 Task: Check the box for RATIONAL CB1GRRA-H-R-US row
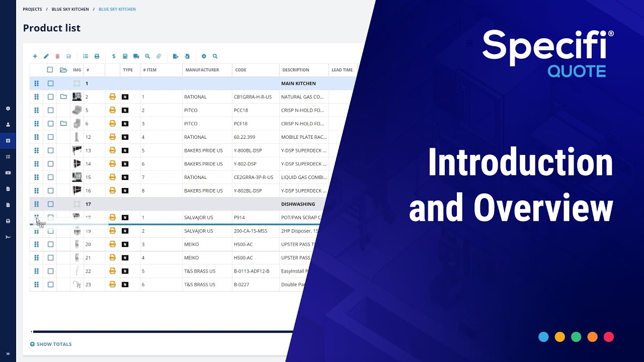point(50,97)
